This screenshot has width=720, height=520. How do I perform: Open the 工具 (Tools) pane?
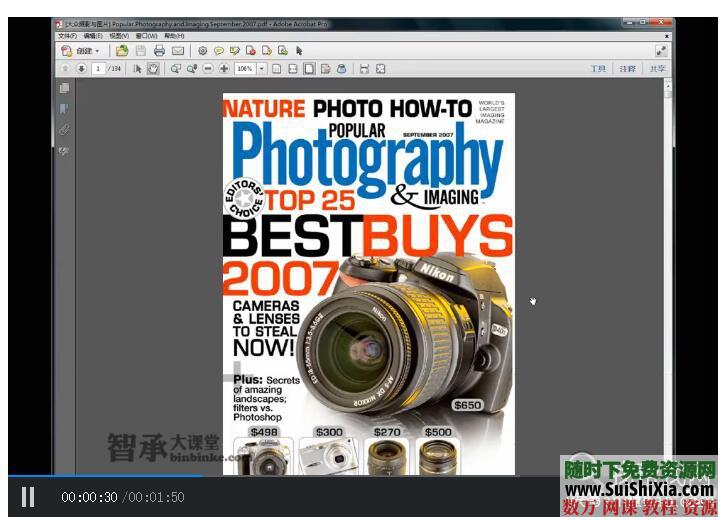click(x=598, y=69)
